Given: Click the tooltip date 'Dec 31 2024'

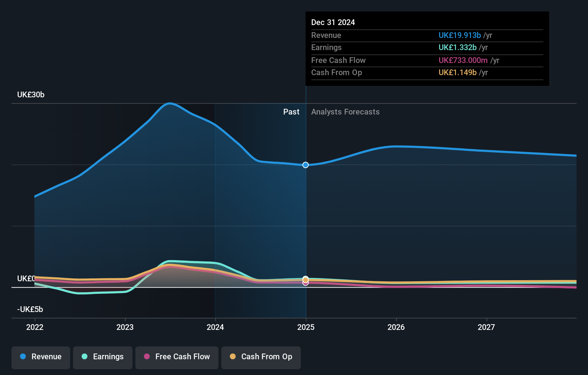Looking at the screenshot, I should [333, 23].
